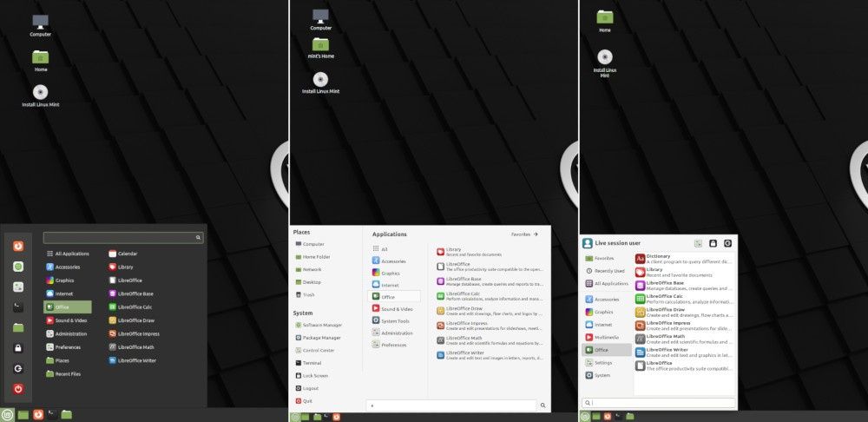Viewport: 868px width, 422px height.
Task: Click red power button in dark menu sidebar
Action: coord(18,389)
